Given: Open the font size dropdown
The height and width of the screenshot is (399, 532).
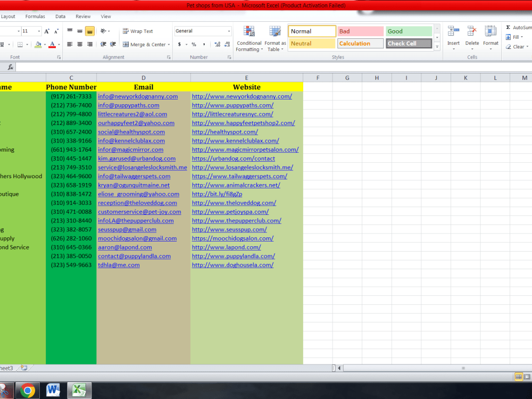Looking at the screenshot, I should (39, 31).
